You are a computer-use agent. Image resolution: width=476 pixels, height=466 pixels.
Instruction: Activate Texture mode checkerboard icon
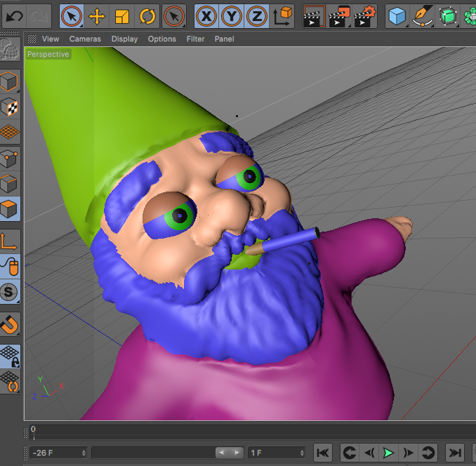[x=10, y=107]
